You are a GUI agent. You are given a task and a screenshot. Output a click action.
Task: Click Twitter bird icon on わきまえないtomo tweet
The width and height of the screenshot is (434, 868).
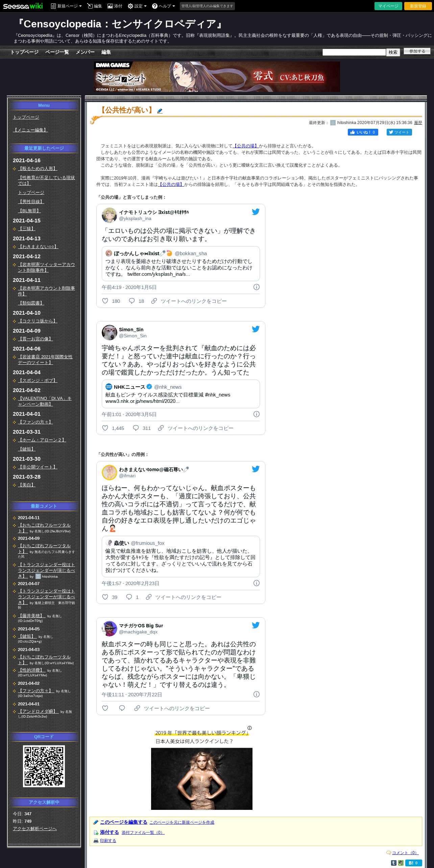pyautogui.click(x=256, y=469)
